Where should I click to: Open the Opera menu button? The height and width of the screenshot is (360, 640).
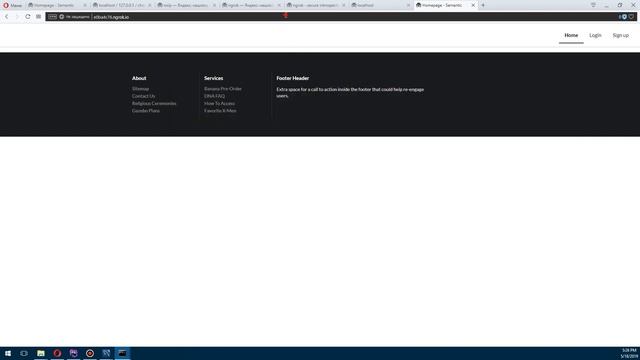point(12,5)
